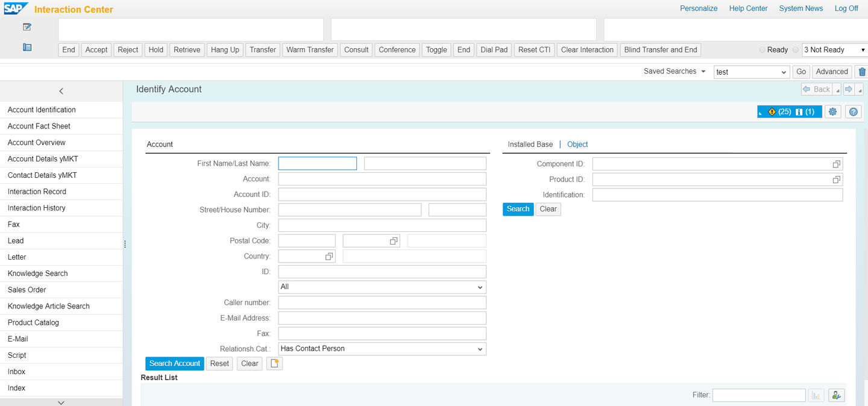Click the scratch pad edit icon top-left
Image resolution: width=868 pixels, height=406 pixels.
pyautogui.click(x=27, y=27)
